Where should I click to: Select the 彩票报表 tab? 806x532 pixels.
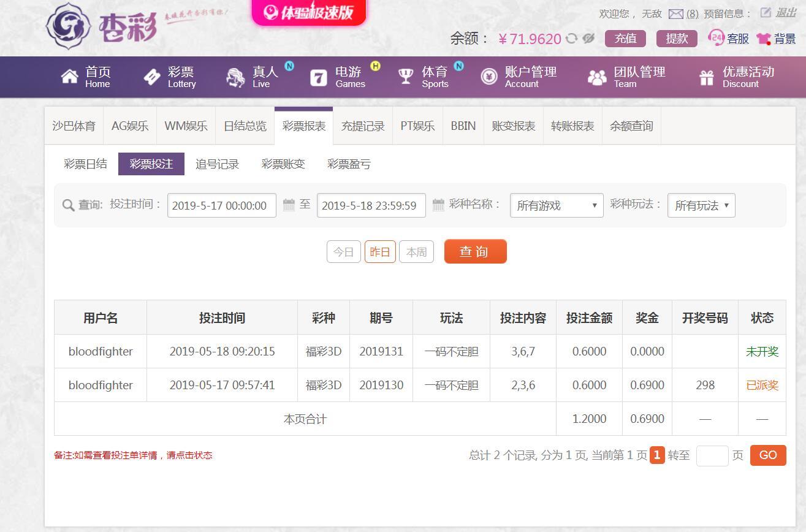click(304, 126)
